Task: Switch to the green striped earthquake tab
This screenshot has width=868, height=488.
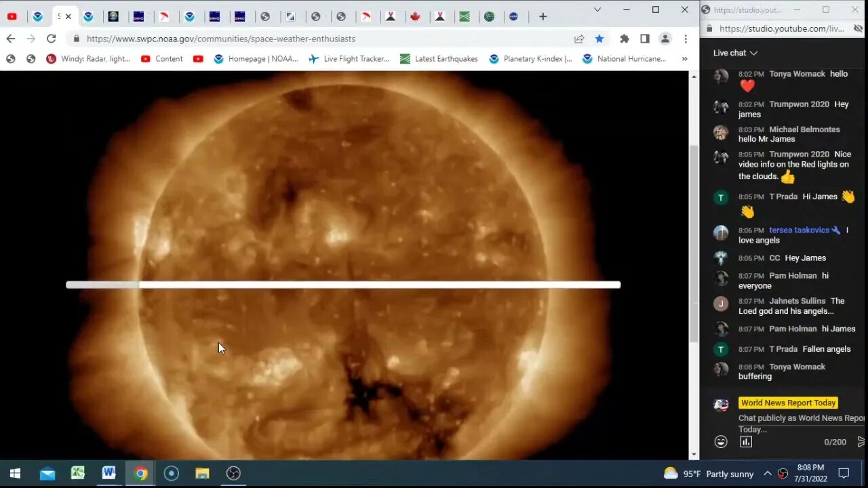Action: [465, 16]
